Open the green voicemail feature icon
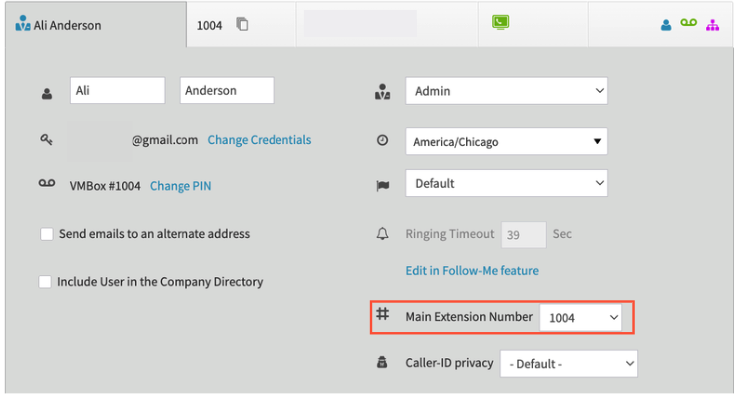Screen dimensions: 741x396 689,22
